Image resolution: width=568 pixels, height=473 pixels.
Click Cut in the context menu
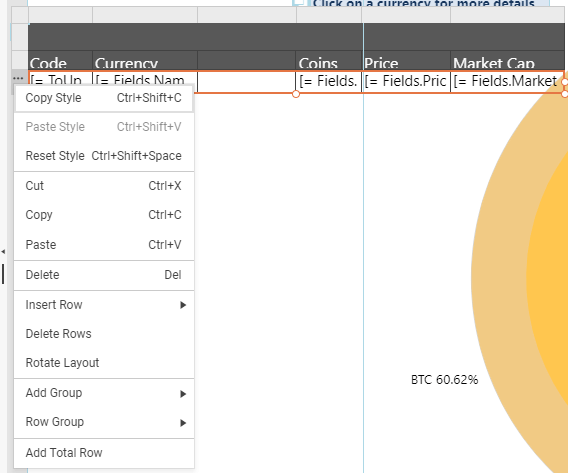tap(104, 186)
